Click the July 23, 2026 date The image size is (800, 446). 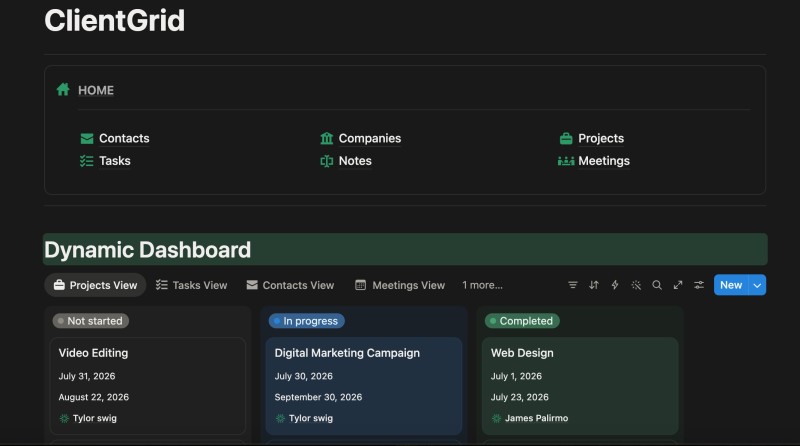[x=519, y=397]
